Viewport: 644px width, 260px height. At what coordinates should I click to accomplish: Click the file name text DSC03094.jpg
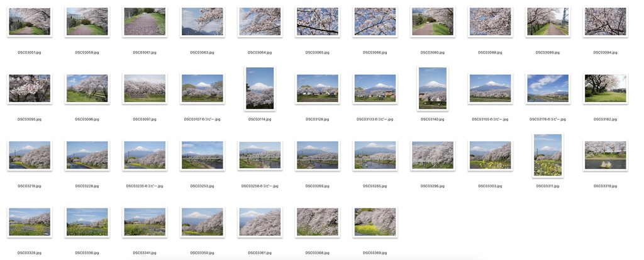tap(606, 53)
